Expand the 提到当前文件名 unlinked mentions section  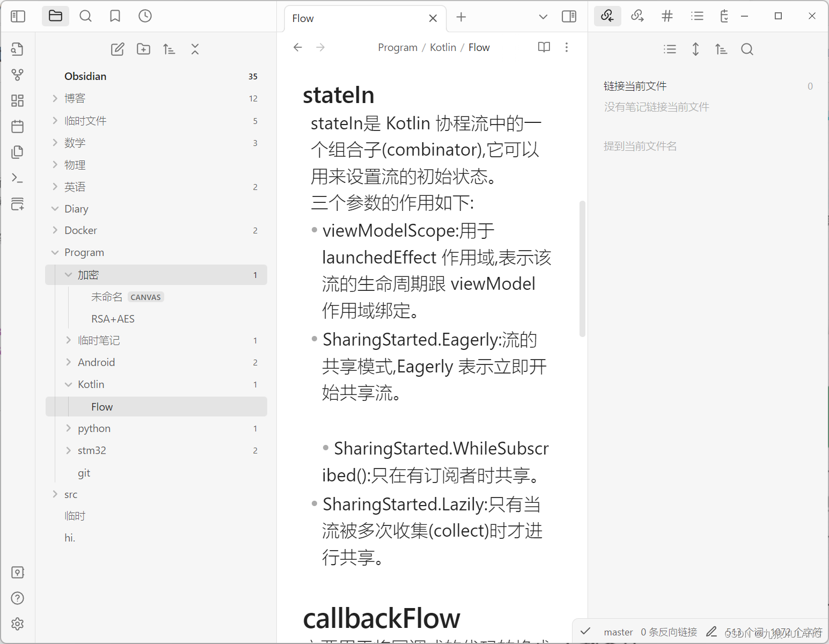(640, 146)
